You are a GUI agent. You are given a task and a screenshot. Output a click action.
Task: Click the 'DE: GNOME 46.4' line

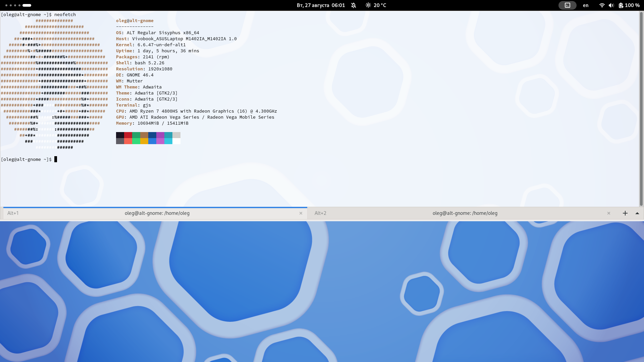[x=135, y=75]
